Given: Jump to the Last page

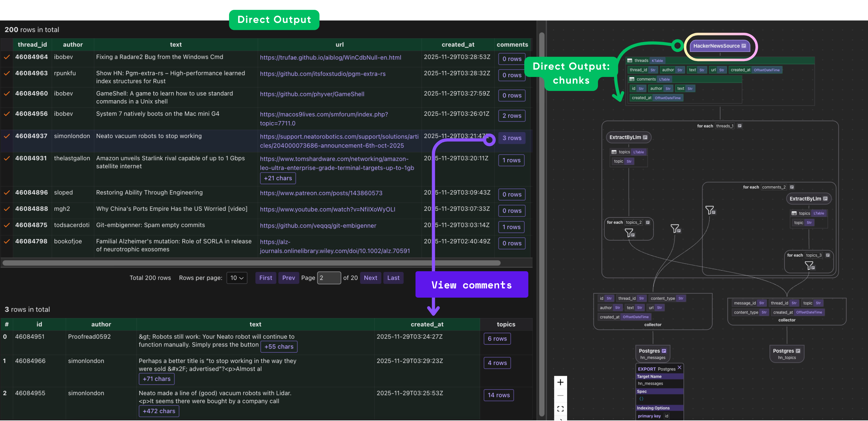Looking at the screenshot, I should tap(393, 278).
